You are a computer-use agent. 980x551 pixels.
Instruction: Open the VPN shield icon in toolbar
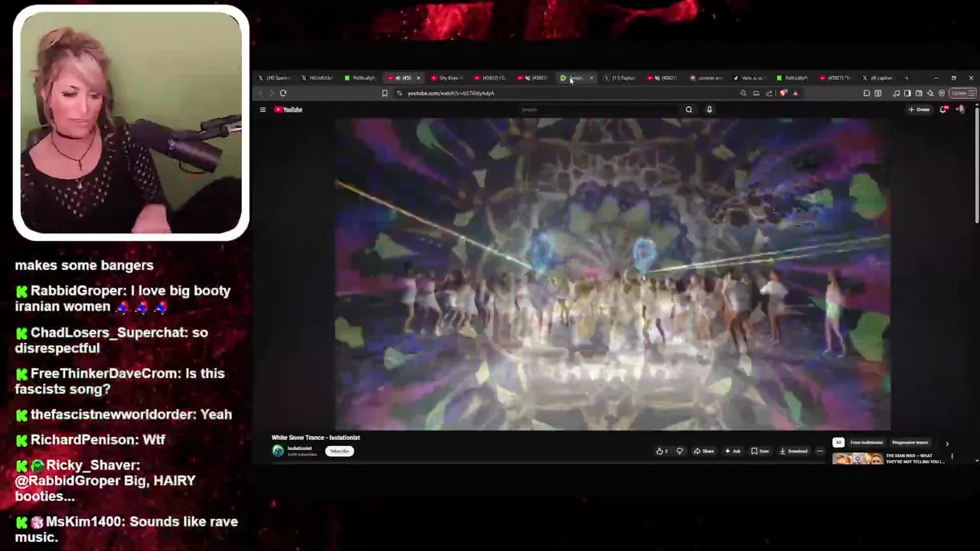click(942, 93)
